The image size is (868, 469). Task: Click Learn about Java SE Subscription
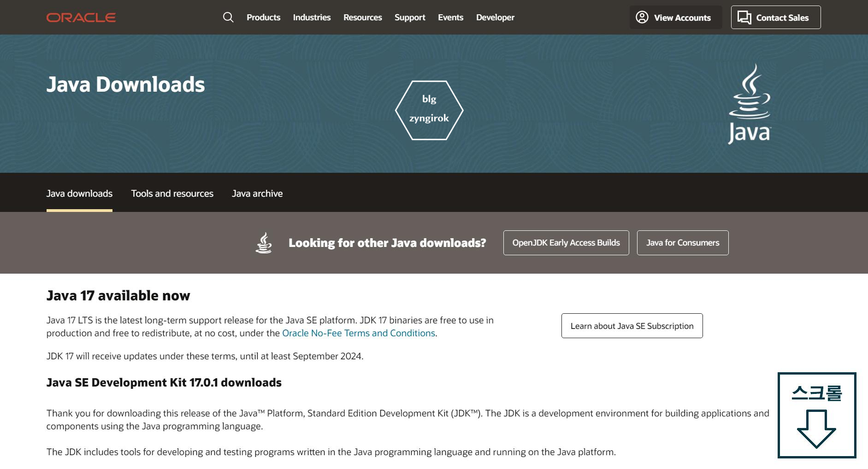pyautogui.click(x=632, y=326)
